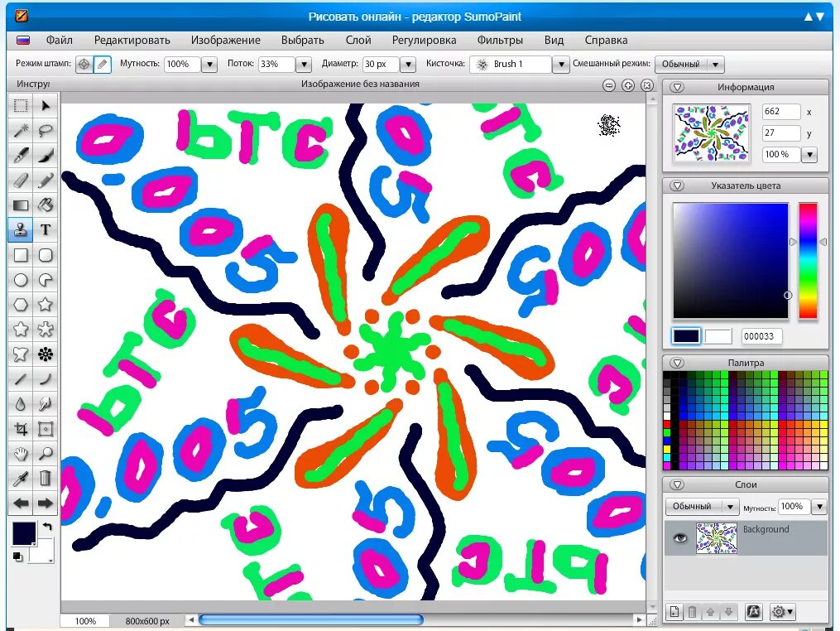Open layer effects fx button
The image size is (840, 631).
click(753, 611)
